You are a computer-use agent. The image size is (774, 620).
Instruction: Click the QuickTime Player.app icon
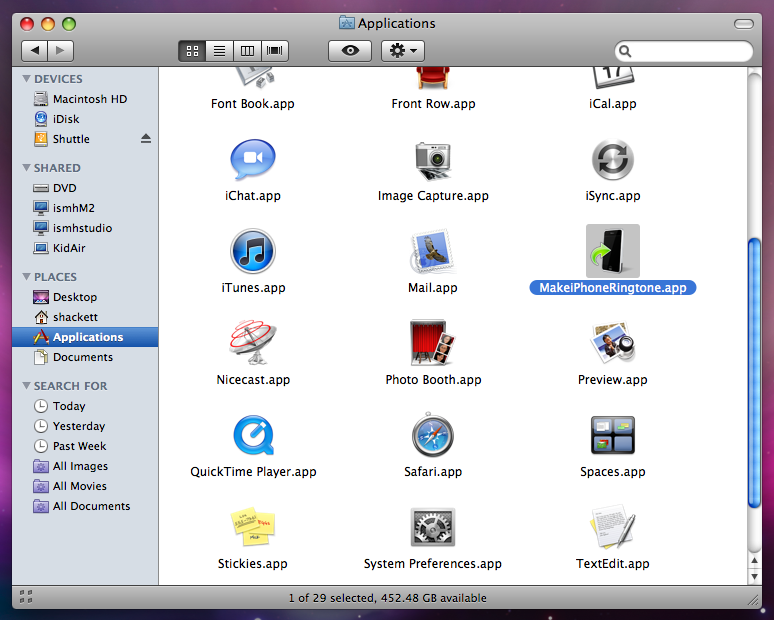pos(253,435)
